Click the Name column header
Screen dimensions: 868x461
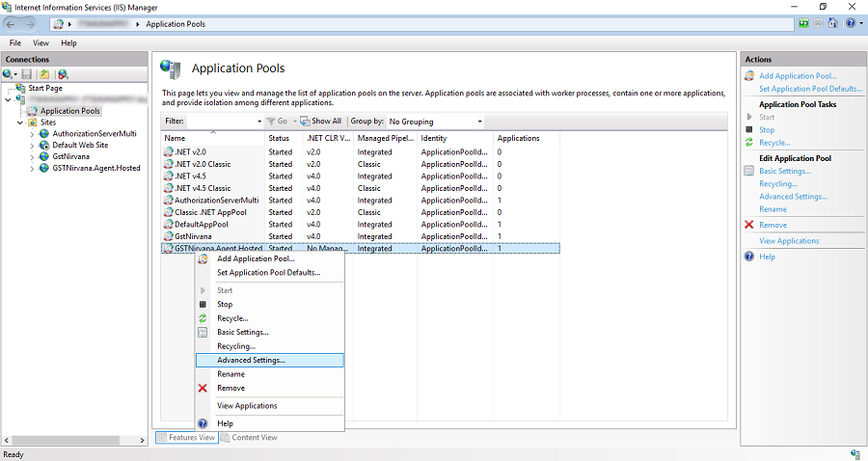click(x=212, y=138)
